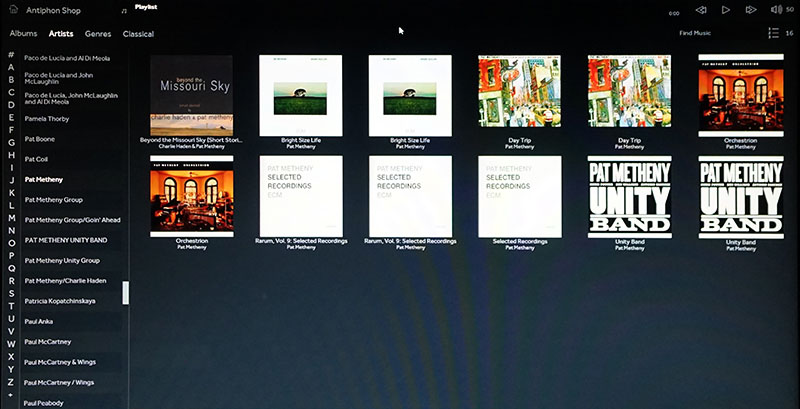Jump to the # section of the index
Viewport: 800px width, 409px height.
(11, 55)
